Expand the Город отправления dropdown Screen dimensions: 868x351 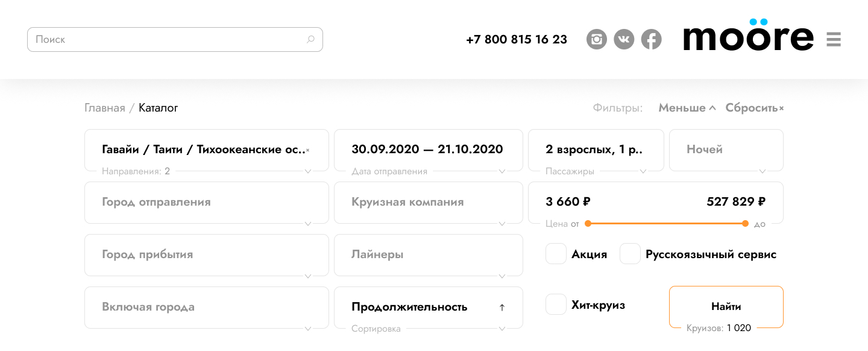tap(207, 203)
